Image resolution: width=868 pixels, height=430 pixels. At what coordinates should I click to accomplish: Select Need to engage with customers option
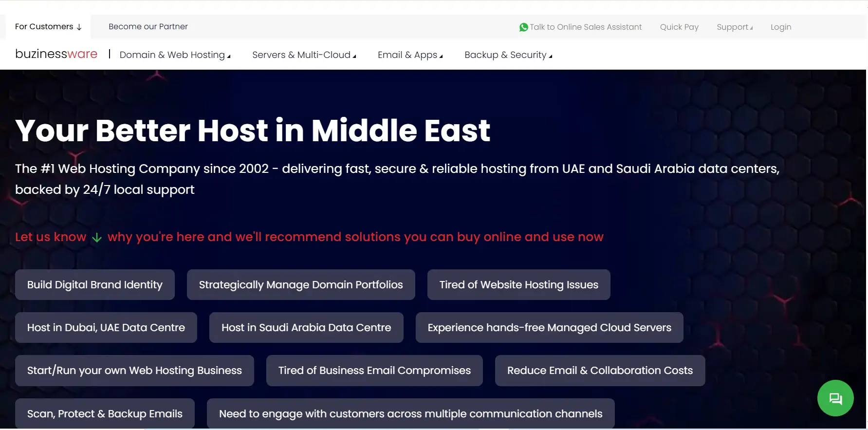pos(411,414)
